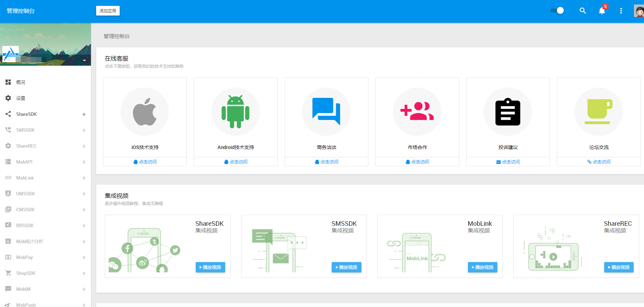The height and width of the screenshot is (307, 644).
Task: Toggle the switch in the top bar
Action: click(557, 10)
